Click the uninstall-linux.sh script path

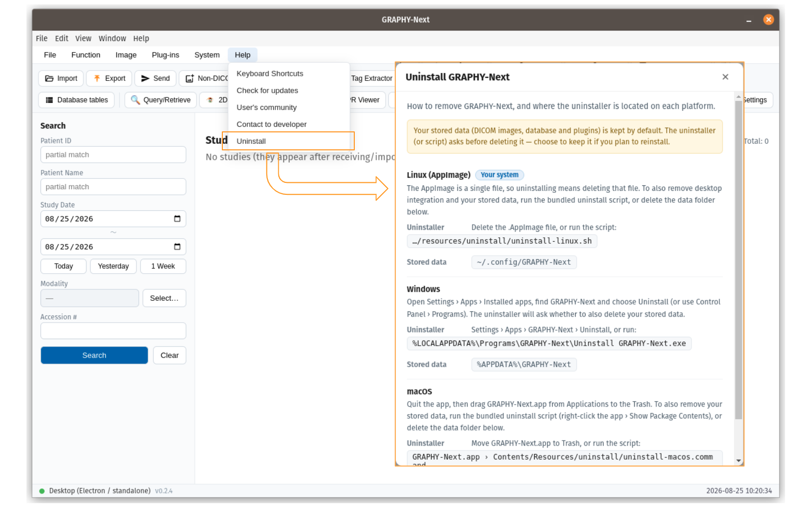point(502,241)
